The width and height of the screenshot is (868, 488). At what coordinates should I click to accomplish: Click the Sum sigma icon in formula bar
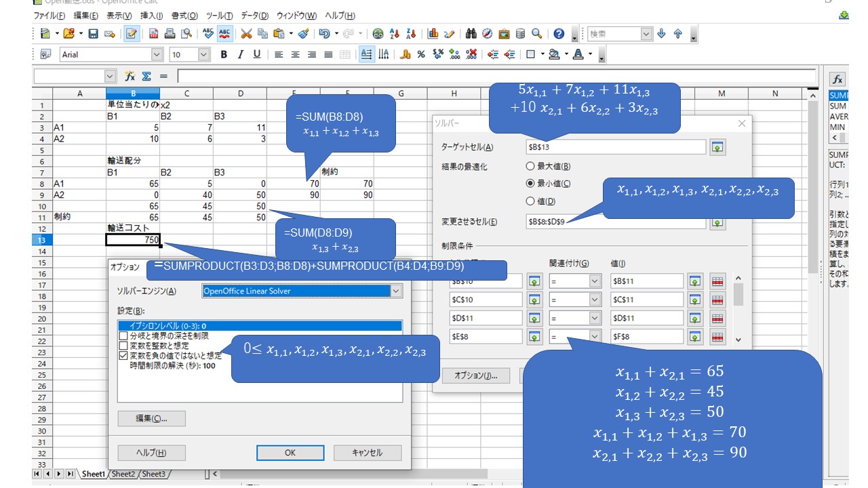pos(146,77)
